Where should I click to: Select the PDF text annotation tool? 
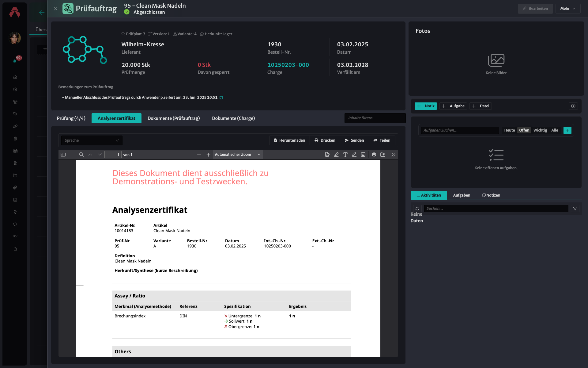tap(345, 155)
